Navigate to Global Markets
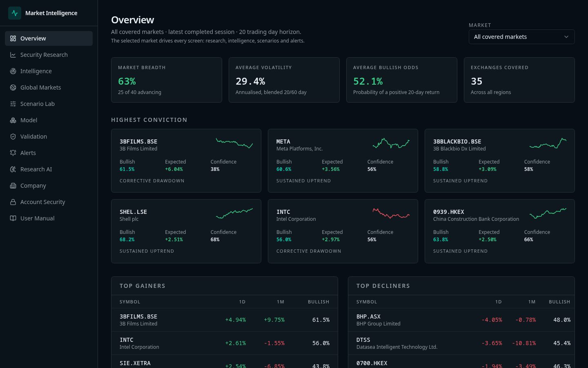The image size is (588, 368). click(x=49, y=88)
